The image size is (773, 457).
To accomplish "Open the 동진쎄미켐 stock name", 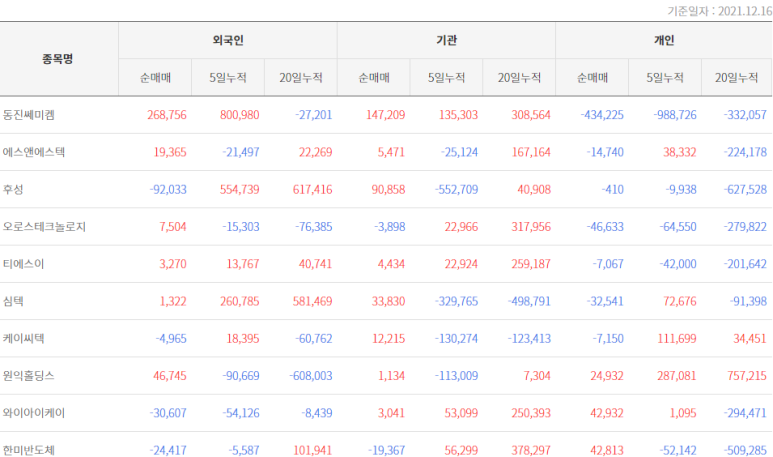I will pos(29,115).
